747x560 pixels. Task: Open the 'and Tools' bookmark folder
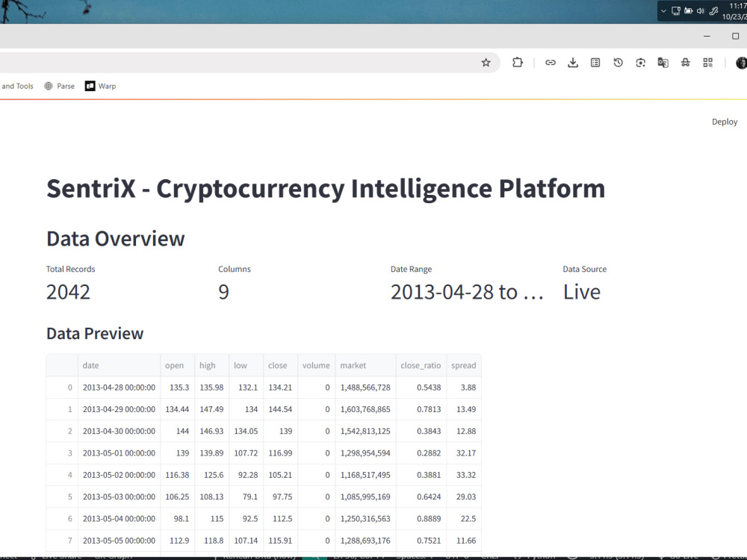click(x=17, y=86)
